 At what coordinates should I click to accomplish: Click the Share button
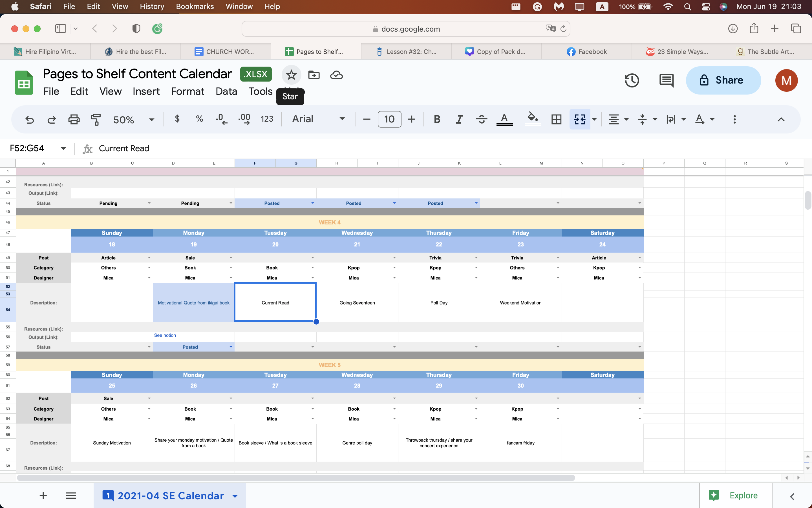pos(723,80)
